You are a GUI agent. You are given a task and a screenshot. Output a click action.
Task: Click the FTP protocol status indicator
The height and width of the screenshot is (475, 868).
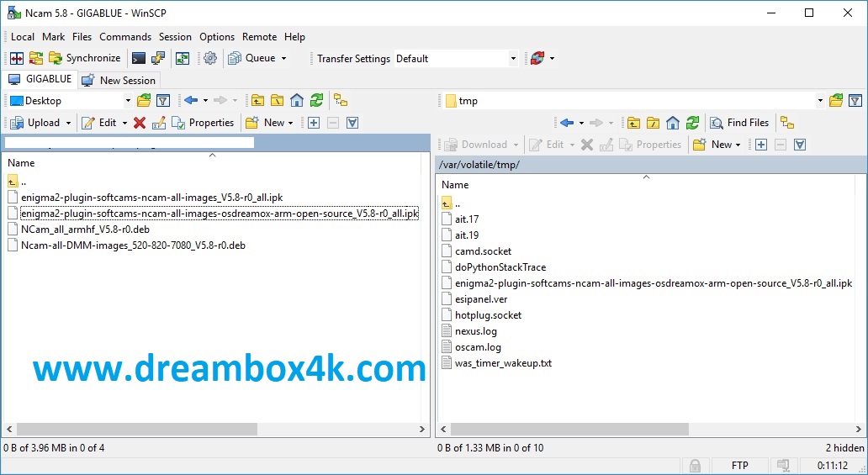click(739, 466)
